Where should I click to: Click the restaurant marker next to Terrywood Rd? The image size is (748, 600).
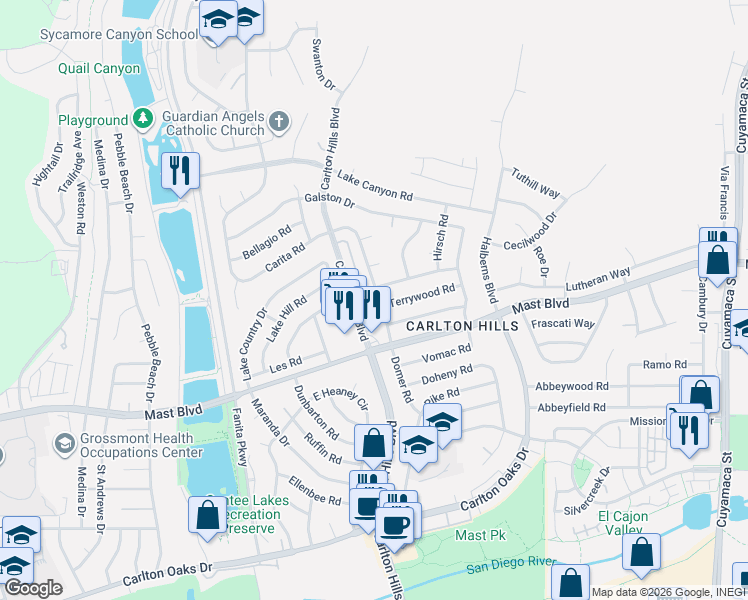coord(377,307)
